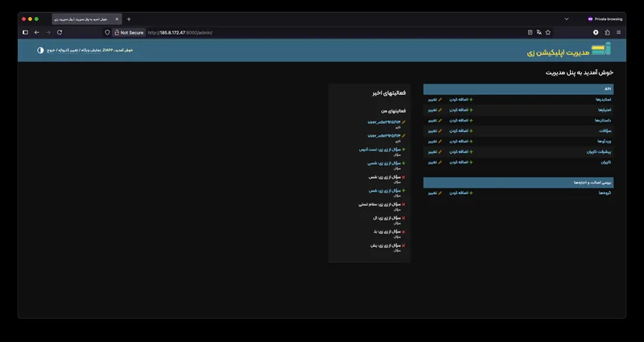Open the بررسی اصالت و اجازه‌ها section header

(518, 183)
